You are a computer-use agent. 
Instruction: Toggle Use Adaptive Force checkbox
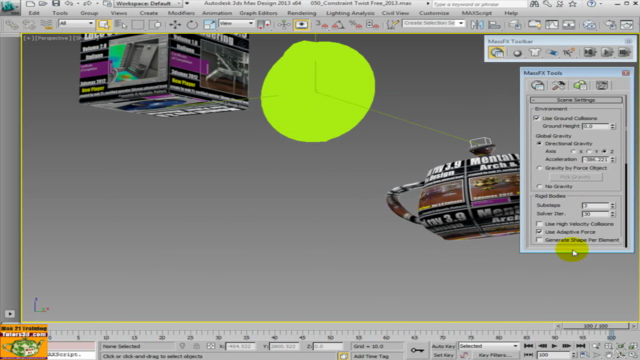539,232
